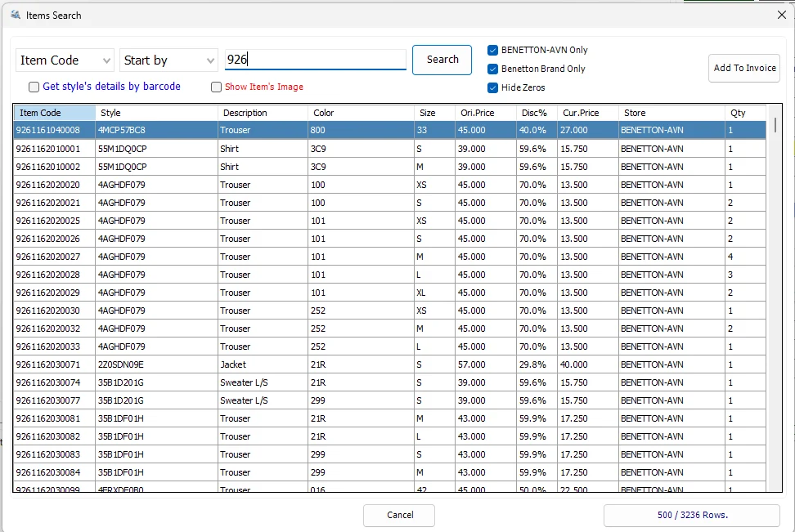Click the 500 / 3236 Rows button
The height and width of the screenshot is (532, 795).
click(x=692, y=516)
